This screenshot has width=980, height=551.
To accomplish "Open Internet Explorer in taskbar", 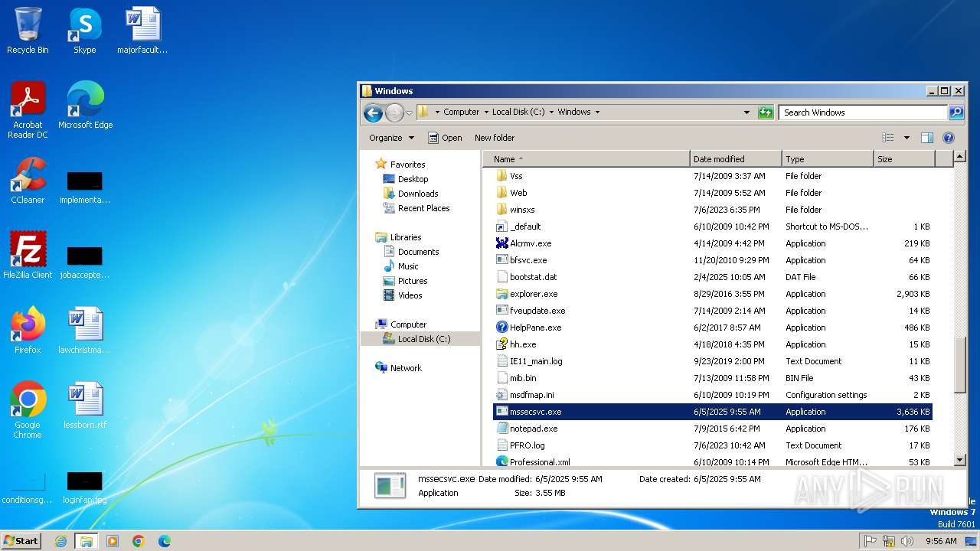I will [60, 541].
